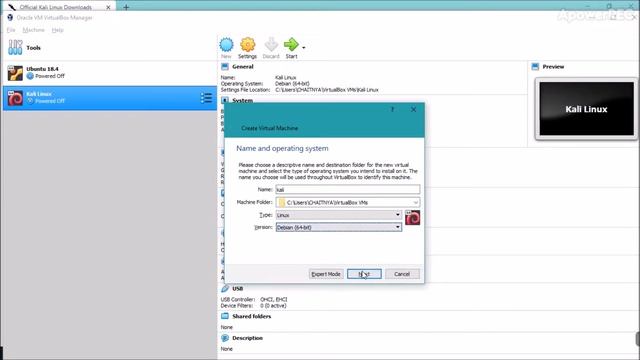Open the Version dropdown showing Debian (64-bit)

[338, 227]
